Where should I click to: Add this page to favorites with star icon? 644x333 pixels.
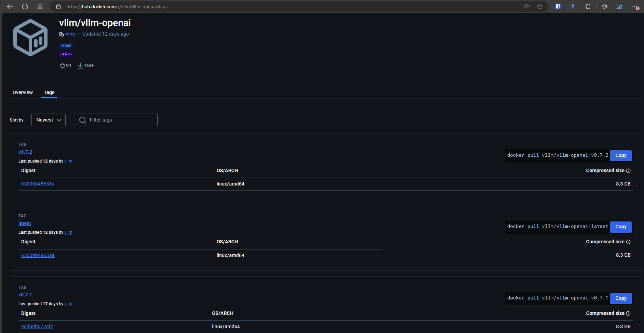tap(540, 7)
